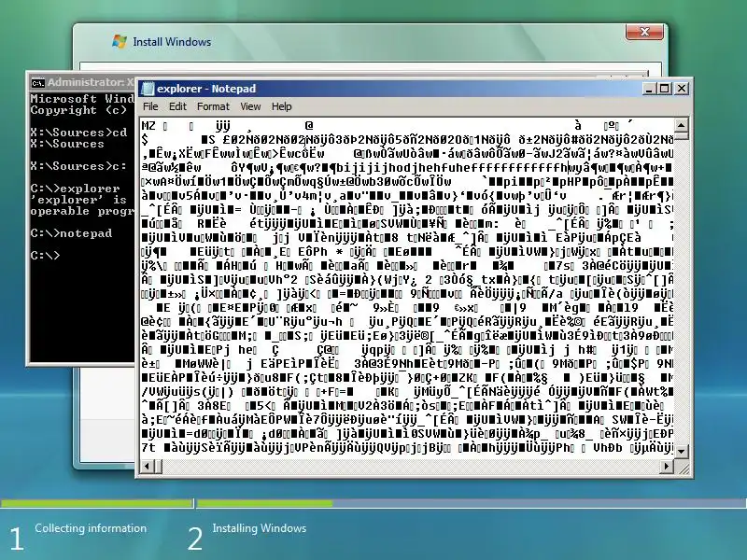Viewport: 747px width, 560px height.
Task: Click the Administrator command prompt title bar
Action: tap(81, 82)
